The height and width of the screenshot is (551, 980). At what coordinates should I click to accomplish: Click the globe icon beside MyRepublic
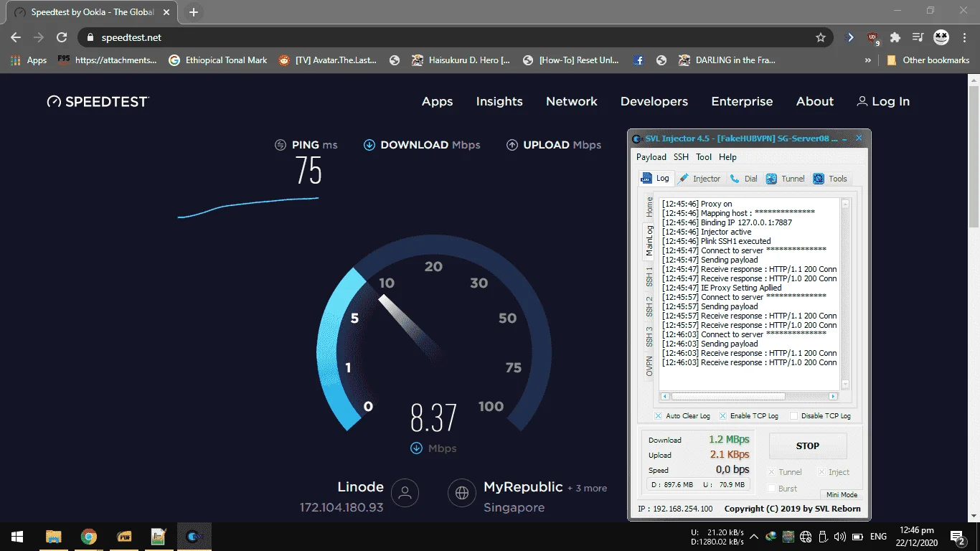(x=462, y=493)
